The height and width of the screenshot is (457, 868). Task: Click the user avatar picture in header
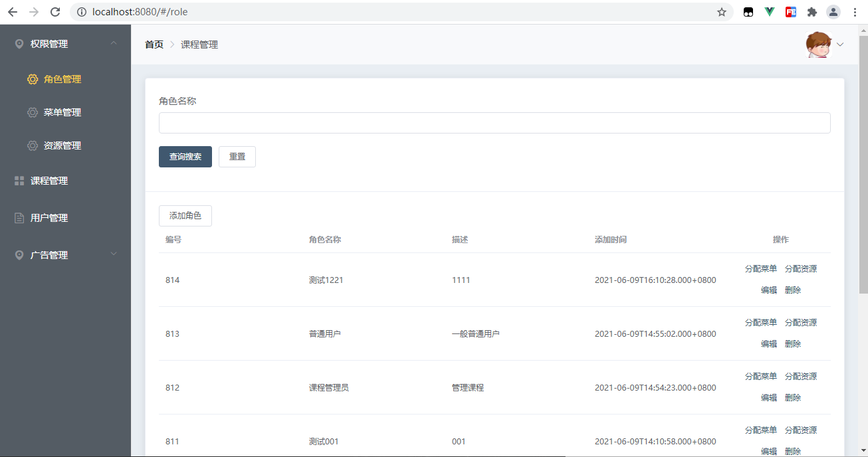819,45
